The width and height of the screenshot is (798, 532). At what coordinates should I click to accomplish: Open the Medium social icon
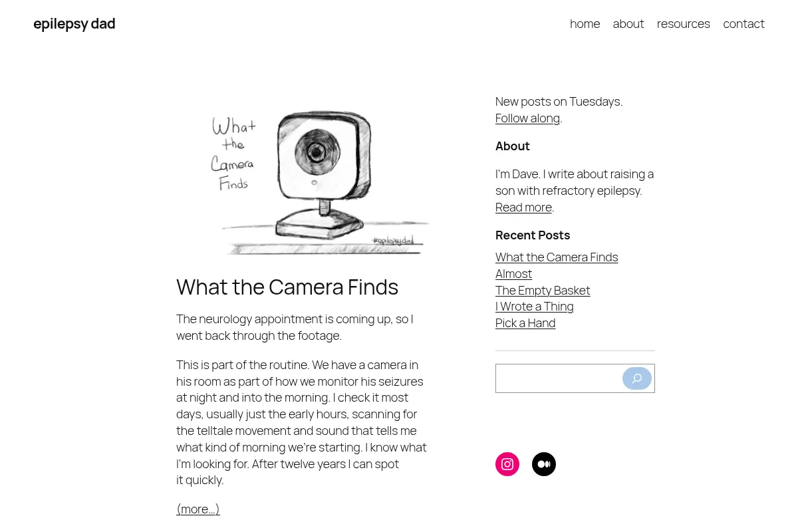pyautogui.click(x=544, y=464)
